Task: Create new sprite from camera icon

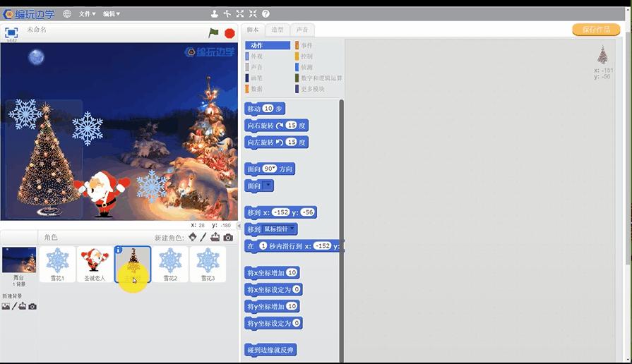Action: [228, 238]
